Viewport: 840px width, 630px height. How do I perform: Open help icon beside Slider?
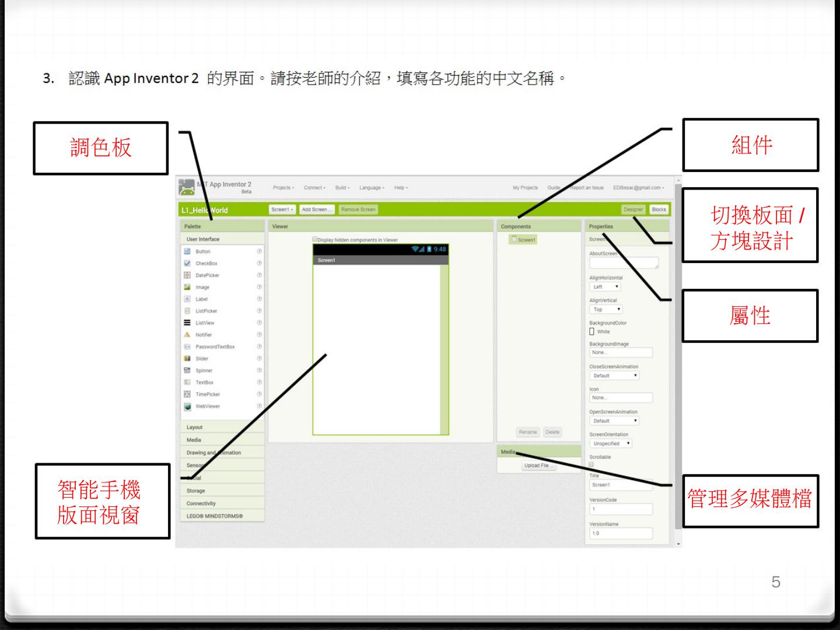(x=259, y=358)
